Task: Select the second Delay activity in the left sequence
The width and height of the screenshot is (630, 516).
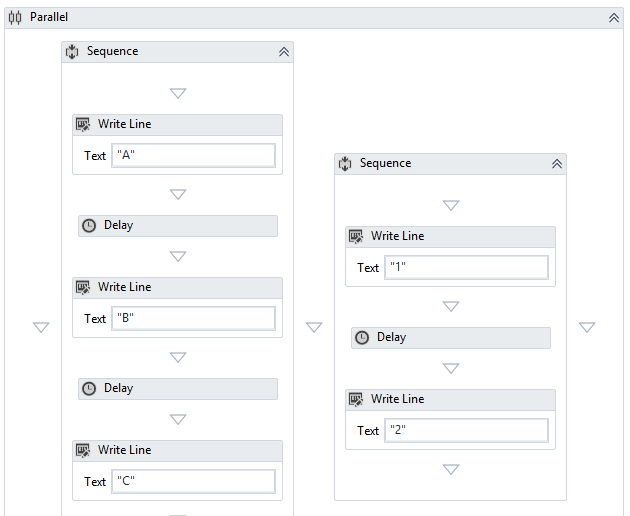Action: click(x=178, y=388)
